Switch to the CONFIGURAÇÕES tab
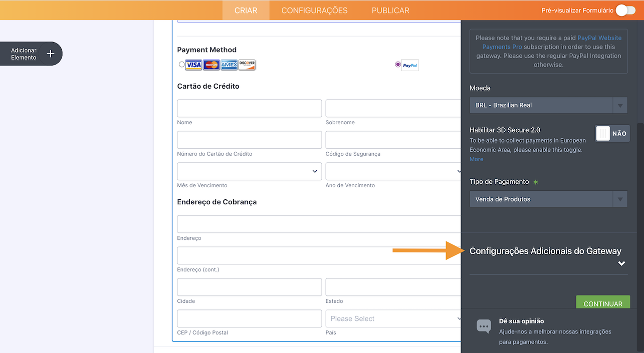The height and width of the screenshot is (353, 644). pos(314,11)
